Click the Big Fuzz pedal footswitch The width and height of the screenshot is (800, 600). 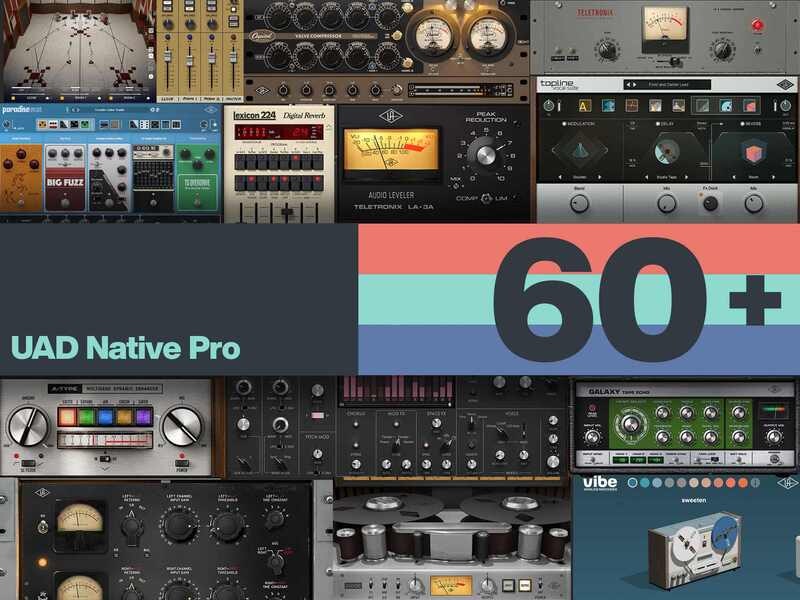[64, 203]
